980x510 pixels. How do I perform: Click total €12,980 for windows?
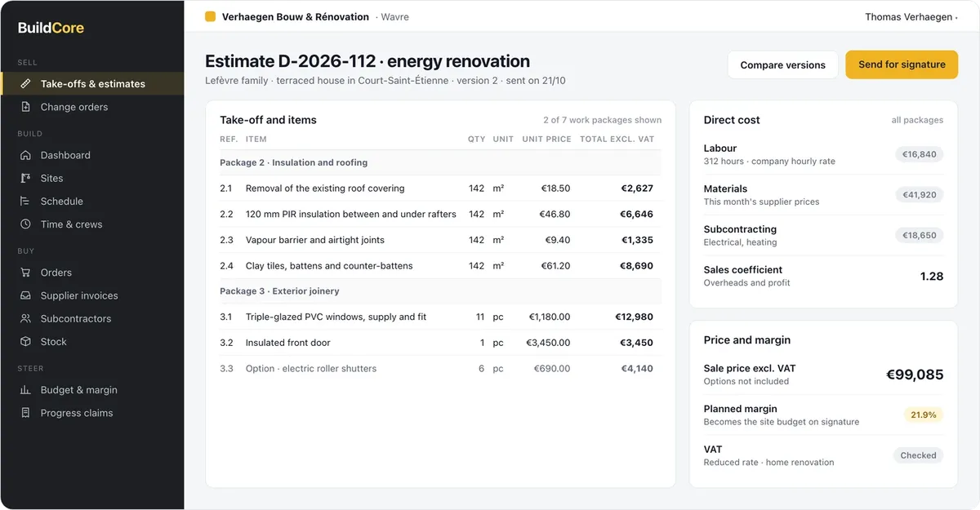pyautogui.click(x=634, y=317)
